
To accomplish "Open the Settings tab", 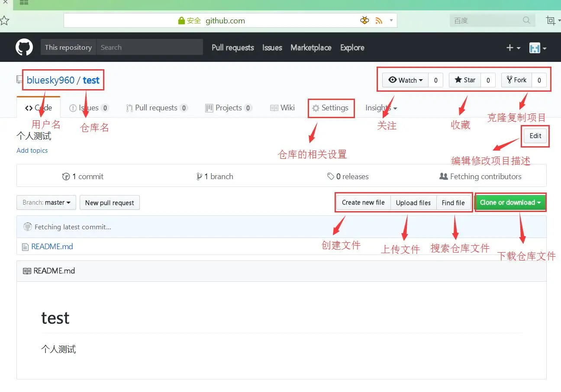I will pyautogui.click(x=330, y=108).
